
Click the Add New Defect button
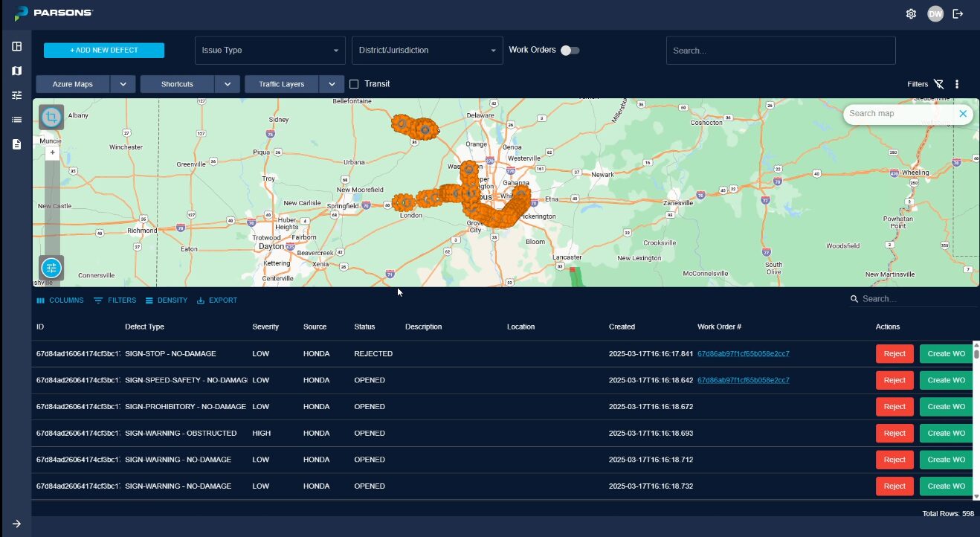[x=104, y=51]
